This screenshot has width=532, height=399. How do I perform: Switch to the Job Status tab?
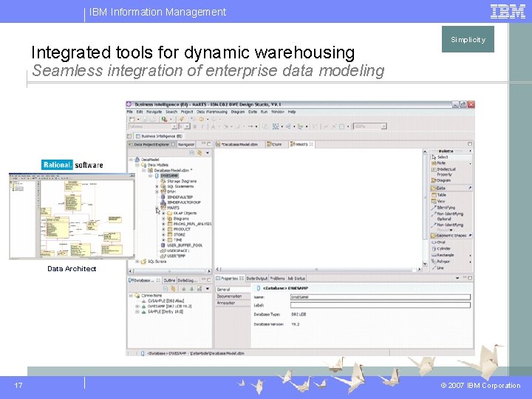click(x=296, y=279)
